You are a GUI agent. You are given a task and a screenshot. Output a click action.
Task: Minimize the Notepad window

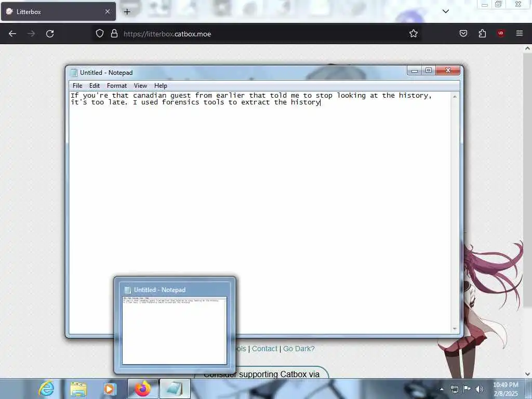pyautogui.click(x=415, y=71)
